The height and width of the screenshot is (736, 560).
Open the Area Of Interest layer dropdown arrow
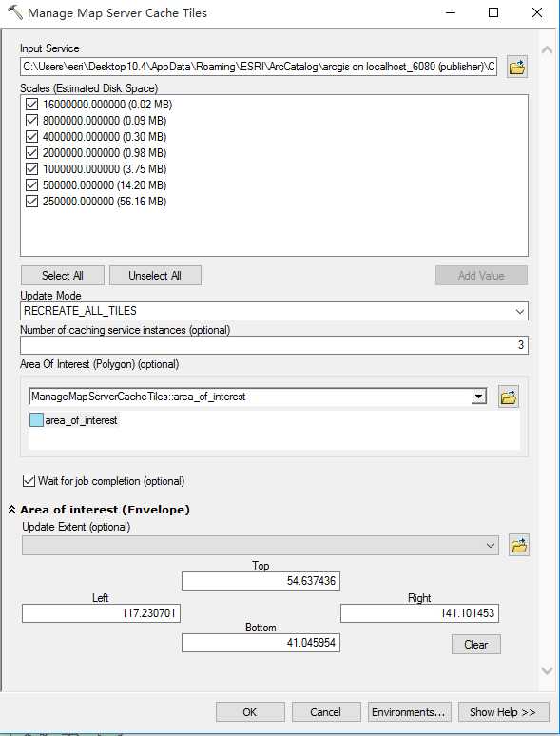479,397
